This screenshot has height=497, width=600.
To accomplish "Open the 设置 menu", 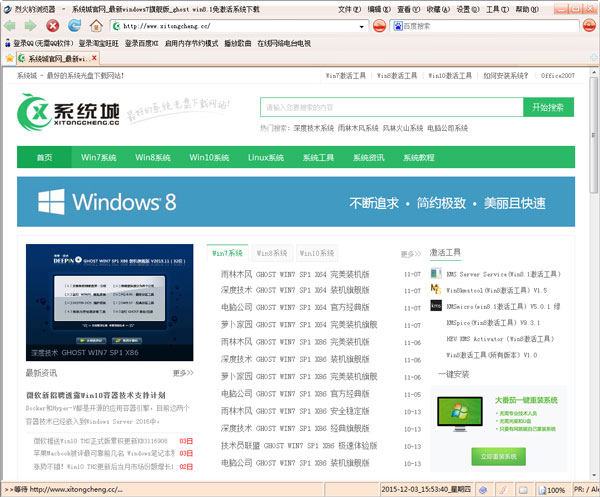I will pyautogui.click(x=468, y=9).
